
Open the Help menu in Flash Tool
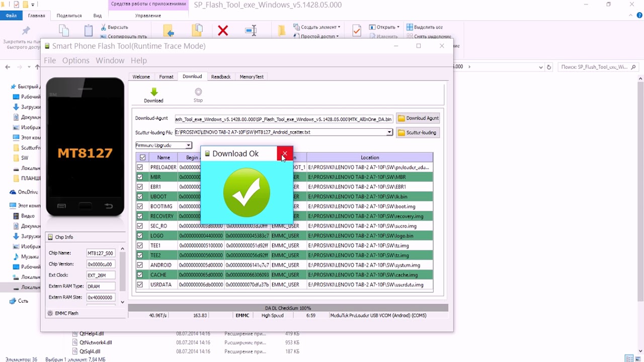(139, 60)
